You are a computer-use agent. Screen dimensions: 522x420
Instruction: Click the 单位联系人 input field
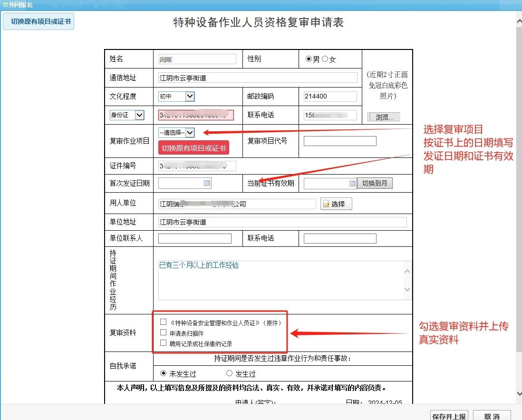195,238
